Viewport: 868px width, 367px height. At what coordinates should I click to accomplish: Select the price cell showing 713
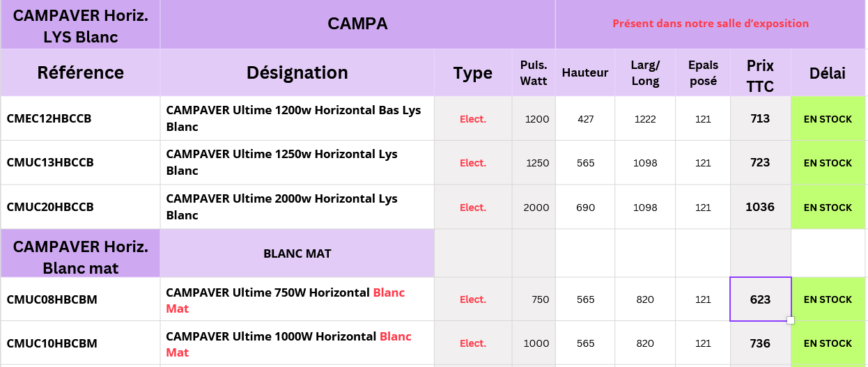(x=760, y=118)
